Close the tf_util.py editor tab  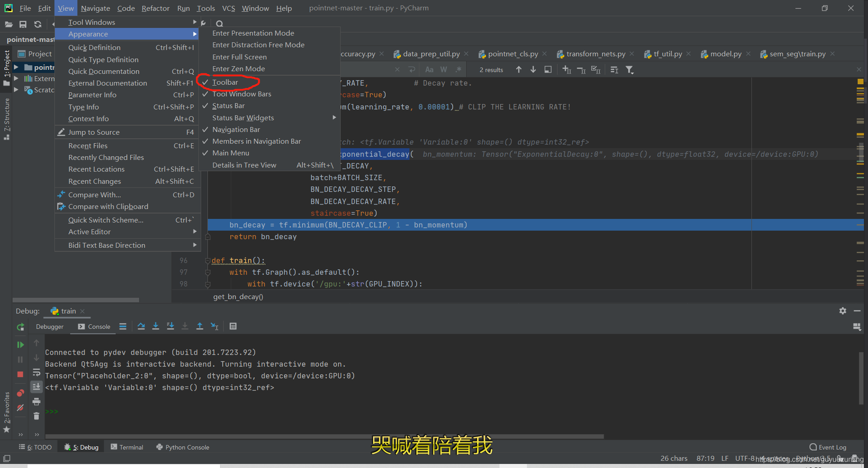(688, 54)
